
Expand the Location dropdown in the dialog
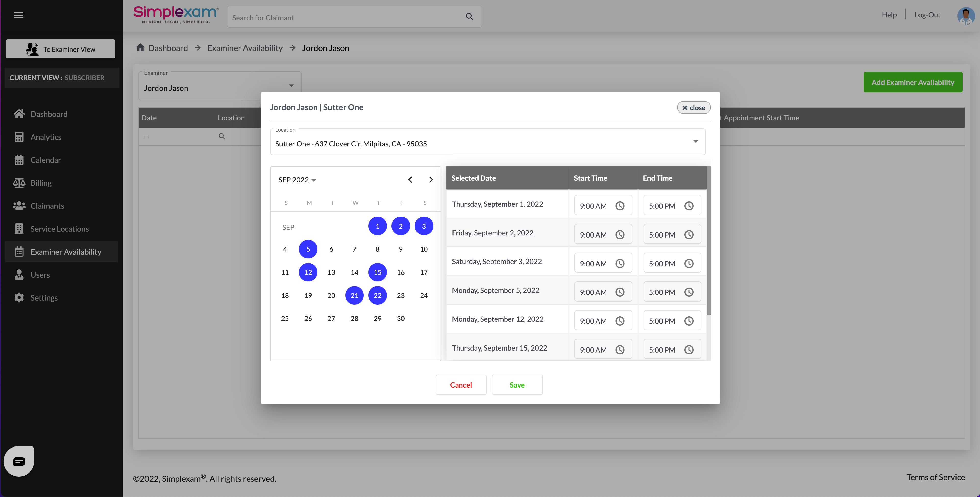[695, 141]
